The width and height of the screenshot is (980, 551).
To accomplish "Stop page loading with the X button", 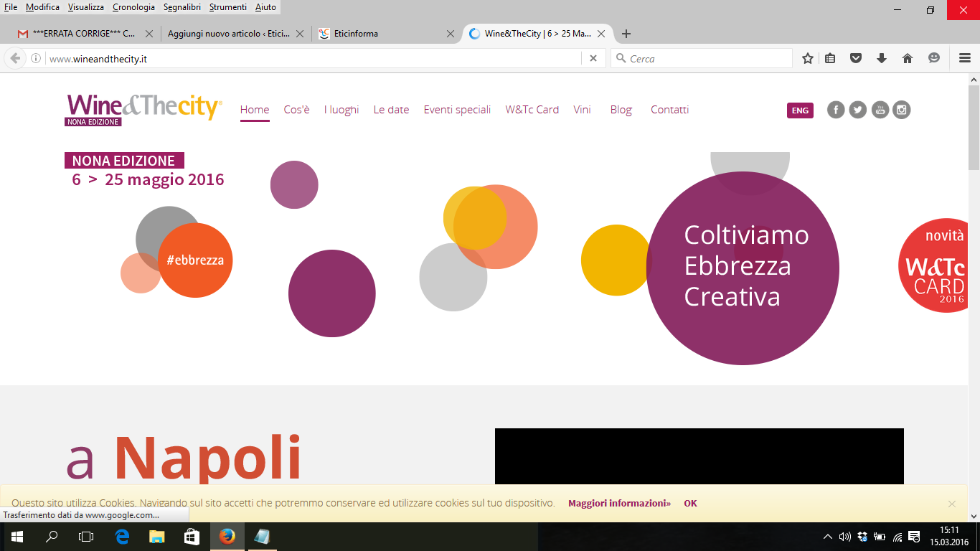I will coord(593,59).
